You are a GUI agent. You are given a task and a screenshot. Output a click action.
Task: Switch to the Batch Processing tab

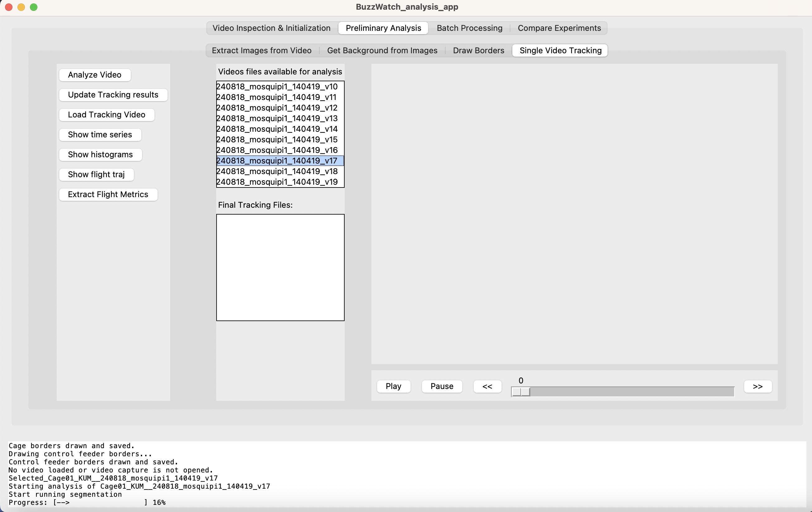click(x=469, y=28)
